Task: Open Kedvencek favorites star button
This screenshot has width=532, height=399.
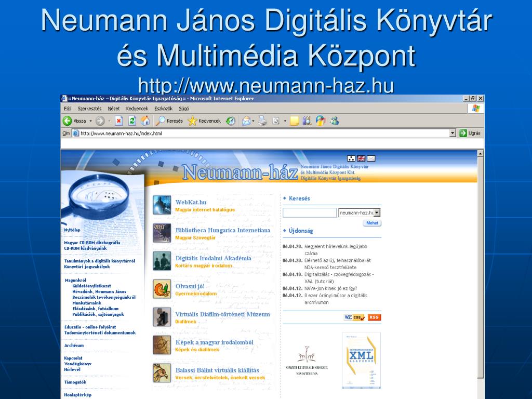Action: [x=204, y=121]
